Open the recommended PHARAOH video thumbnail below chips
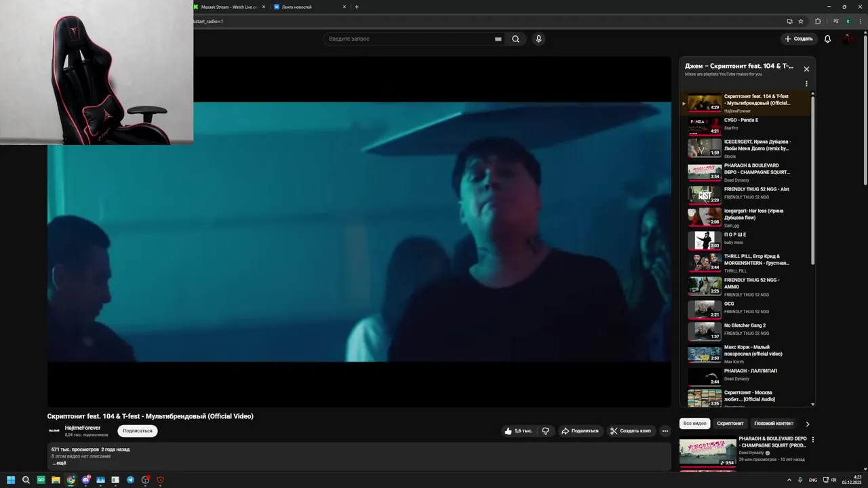The height and width of the screenshot is (488, 868). pyautogui.click(x=708, y=452)
